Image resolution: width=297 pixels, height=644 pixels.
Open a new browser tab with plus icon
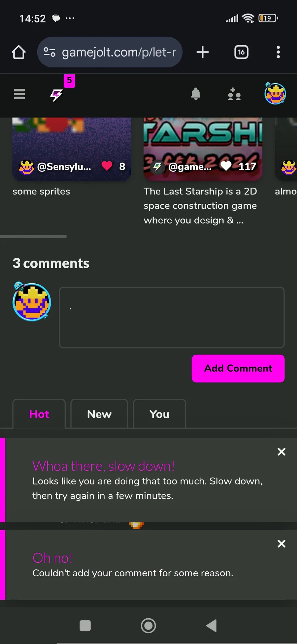coord(203,52)
